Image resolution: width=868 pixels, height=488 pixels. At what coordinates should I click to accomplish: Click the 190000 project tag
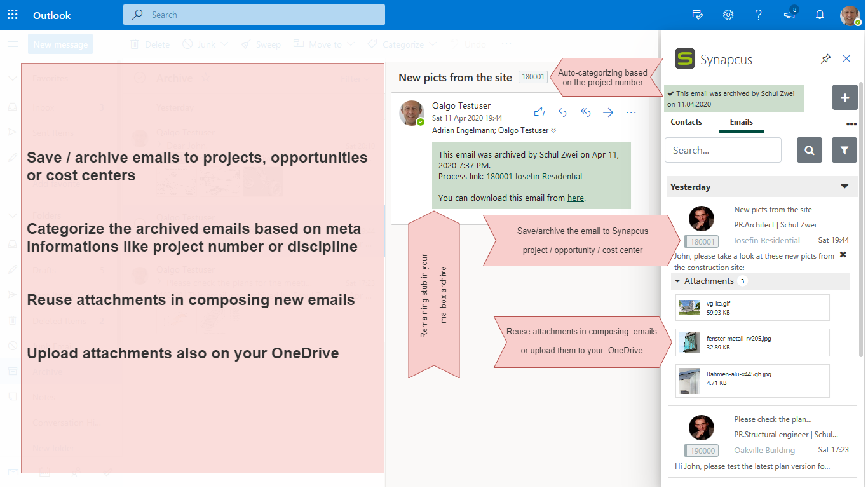pyautogui.click(x=702, y=451)
